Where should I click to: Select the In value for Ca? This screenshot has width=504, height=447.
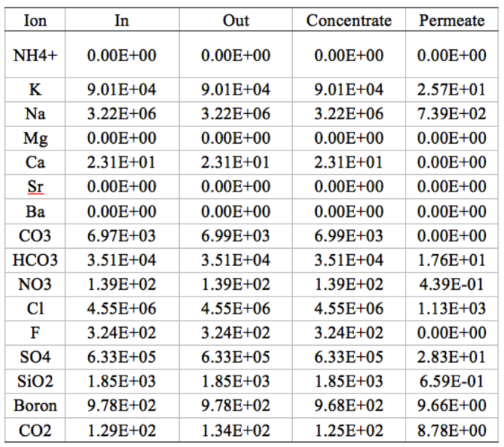tap(122, 162)
